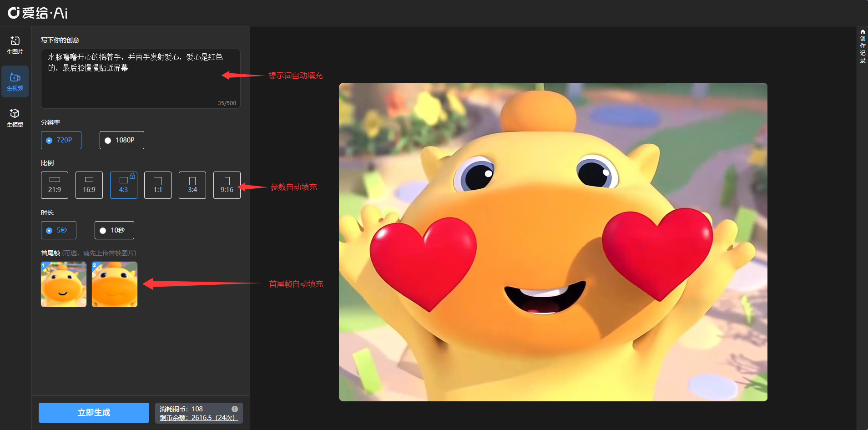Click the 分辨率 label

pyautogui.click(x=50, y=122)
